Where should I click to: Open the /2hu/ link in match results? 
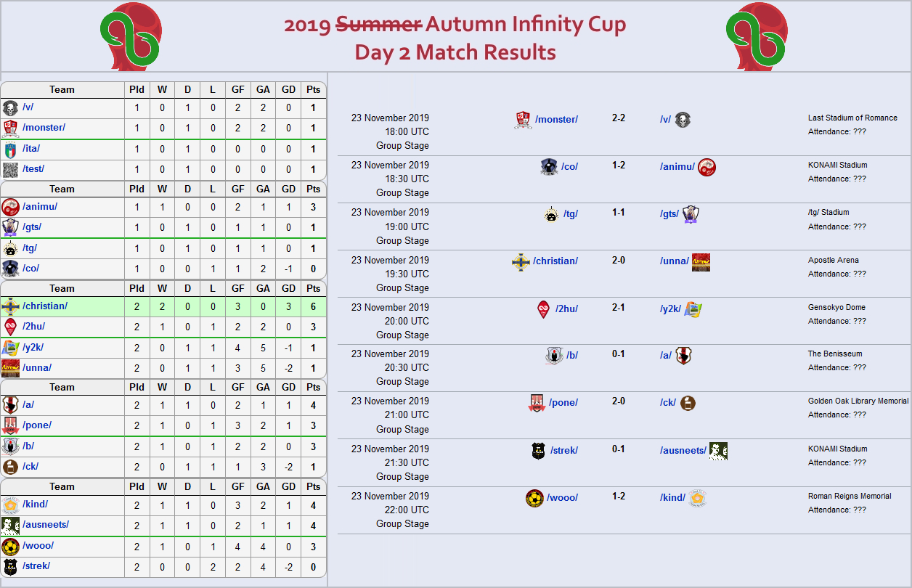566,309
